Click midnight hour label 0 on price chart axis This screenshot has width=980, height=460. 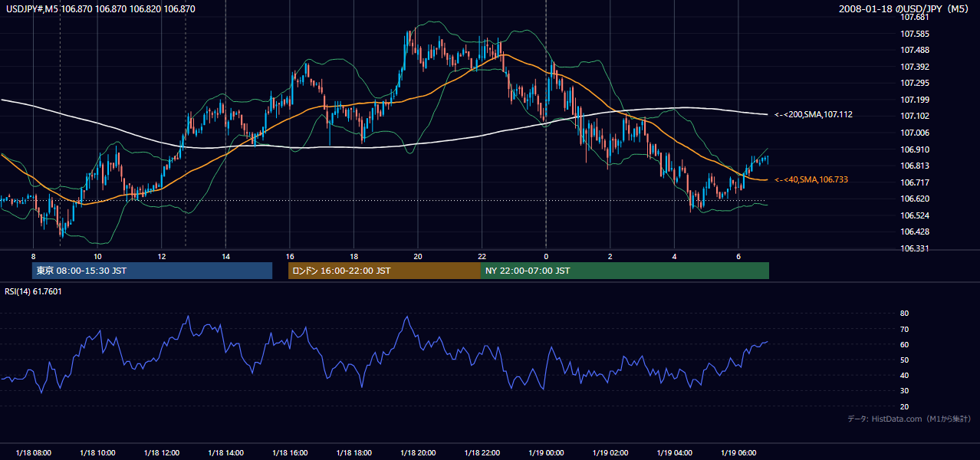pos(546,256)
